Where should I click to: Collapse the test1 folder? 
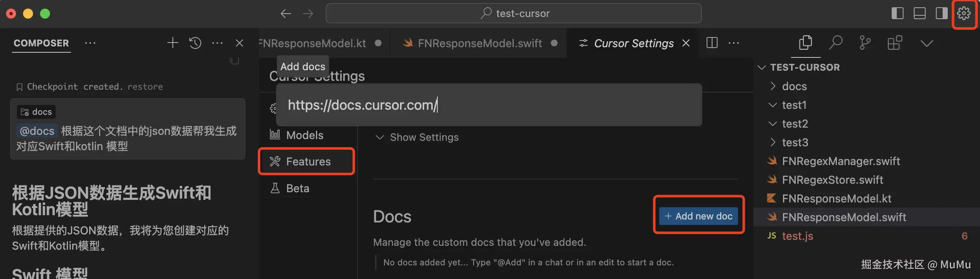pyautogui.click(x=794, y=105)
